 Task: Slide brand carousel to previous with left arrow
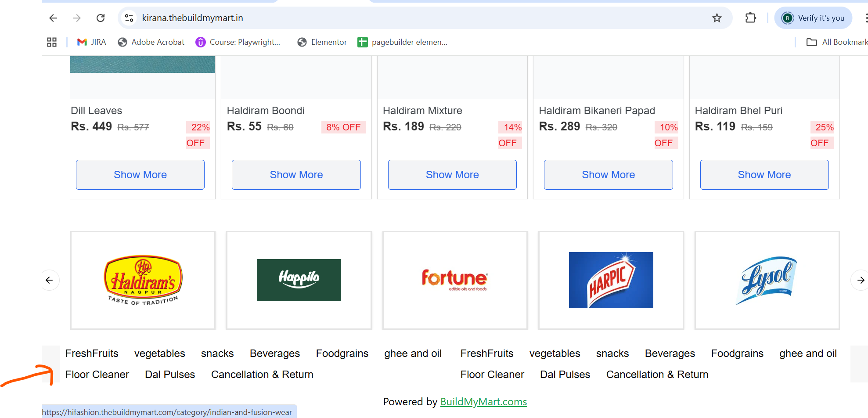50,280
